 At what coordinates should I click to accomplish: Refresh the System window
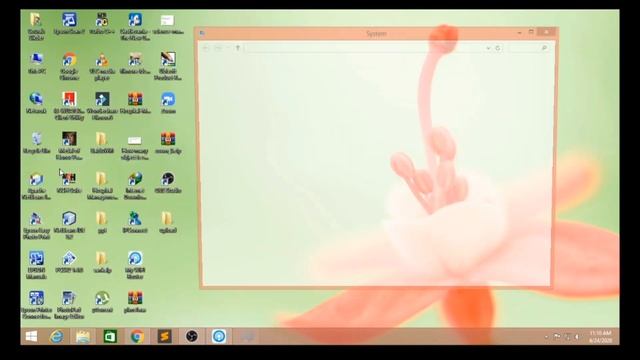click(498, 48)
